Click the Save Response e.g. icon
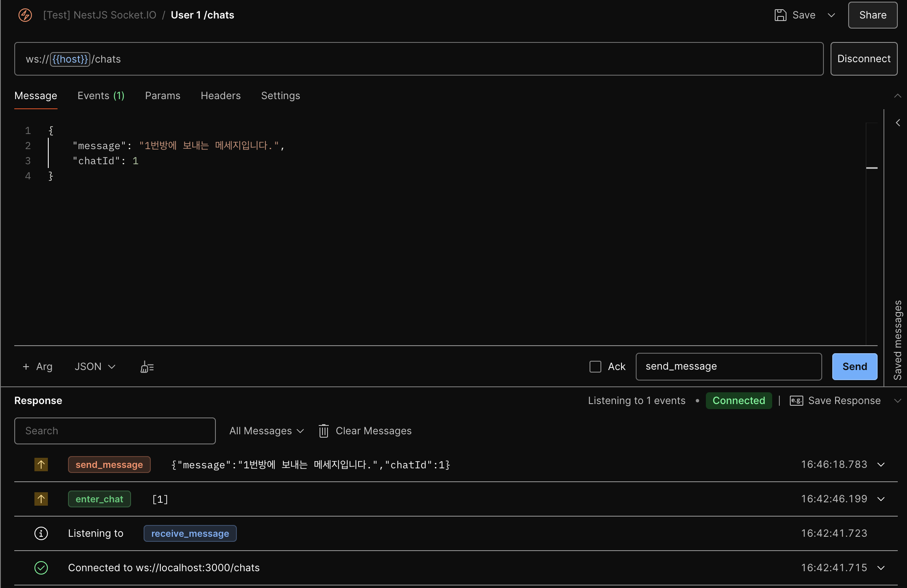Image resolution: width=907 pixels, height=588 pixels. 796,401
